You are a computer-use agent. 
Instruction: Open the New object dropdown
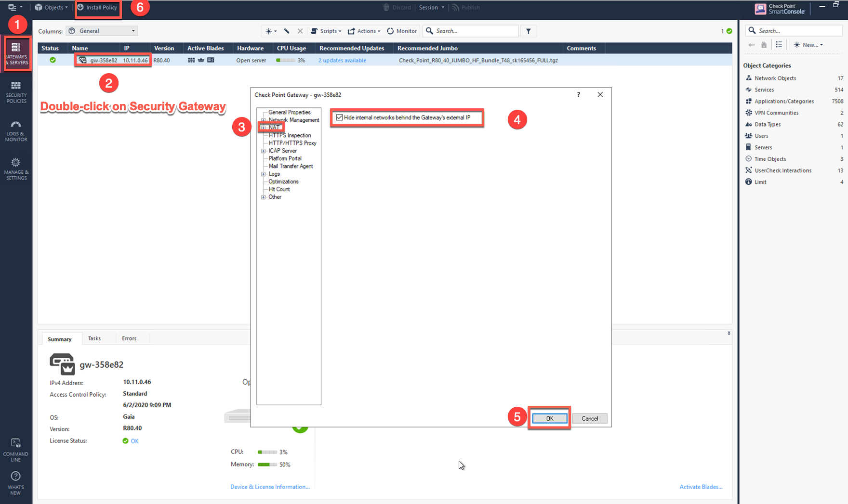[808, 45]
